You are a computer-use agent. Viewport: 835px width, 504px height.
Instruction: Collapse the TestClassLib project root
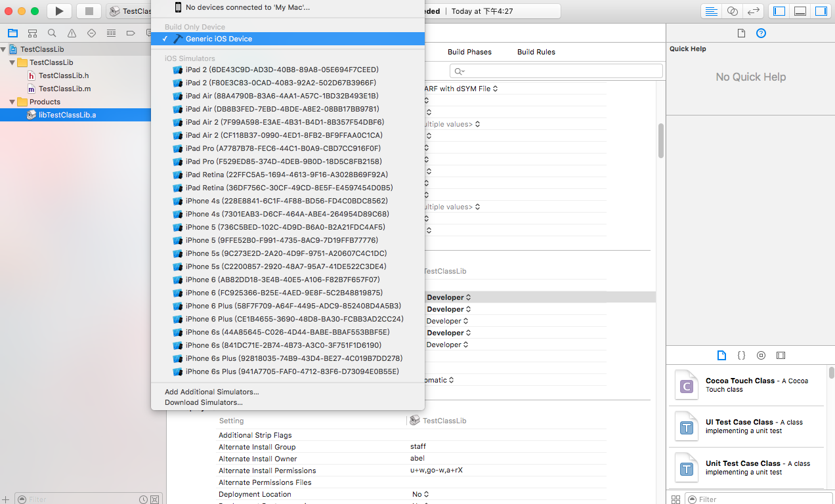tap(4, 49)
